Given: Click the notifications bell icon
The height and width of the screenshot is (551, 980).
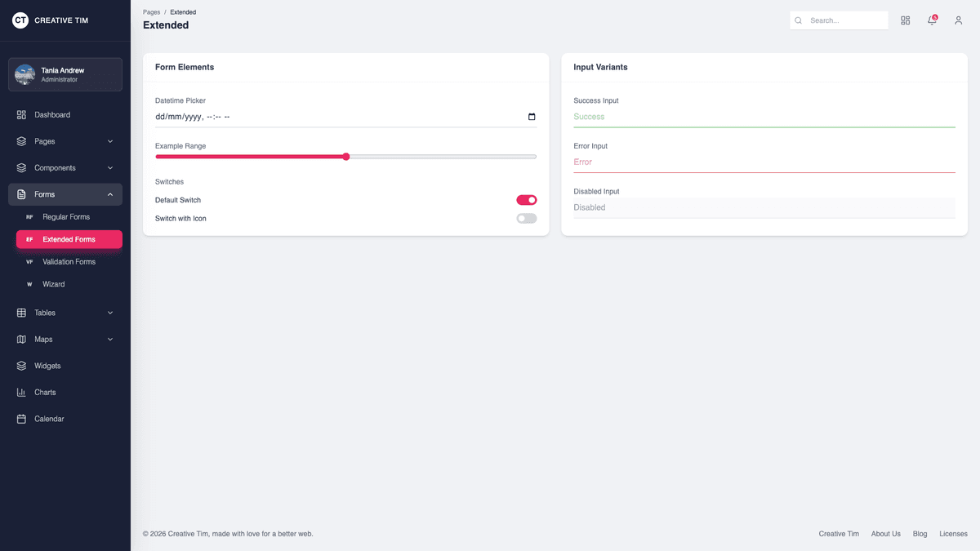Looking at the screenshot, I should [931, 20].
